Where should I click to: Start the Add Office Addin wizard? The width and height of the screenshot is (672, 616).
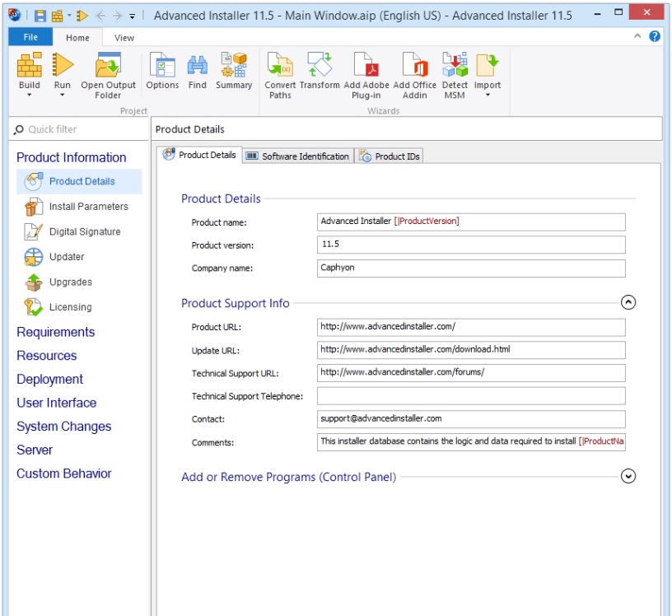[x=415, y=76]
